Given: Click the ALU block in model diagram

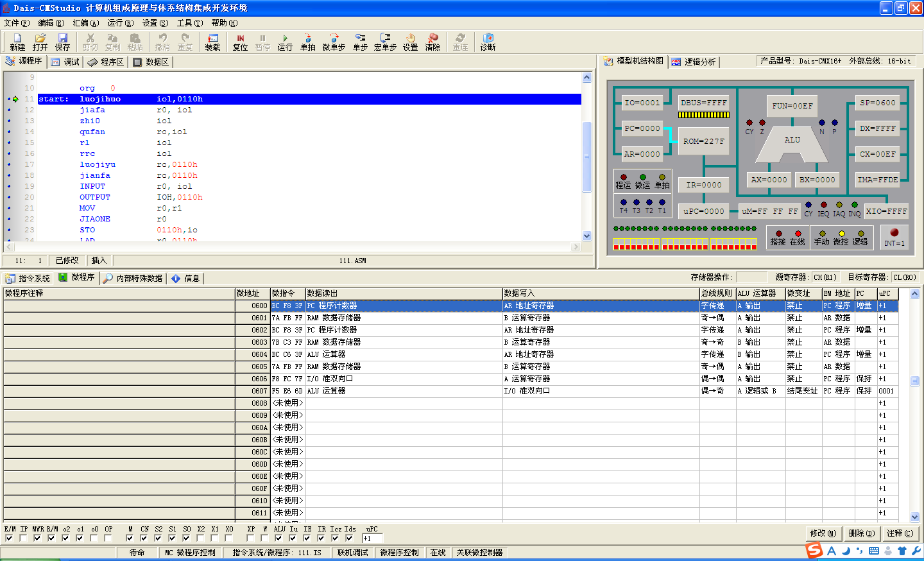Looking at the screenshot, I should [792, 144].
